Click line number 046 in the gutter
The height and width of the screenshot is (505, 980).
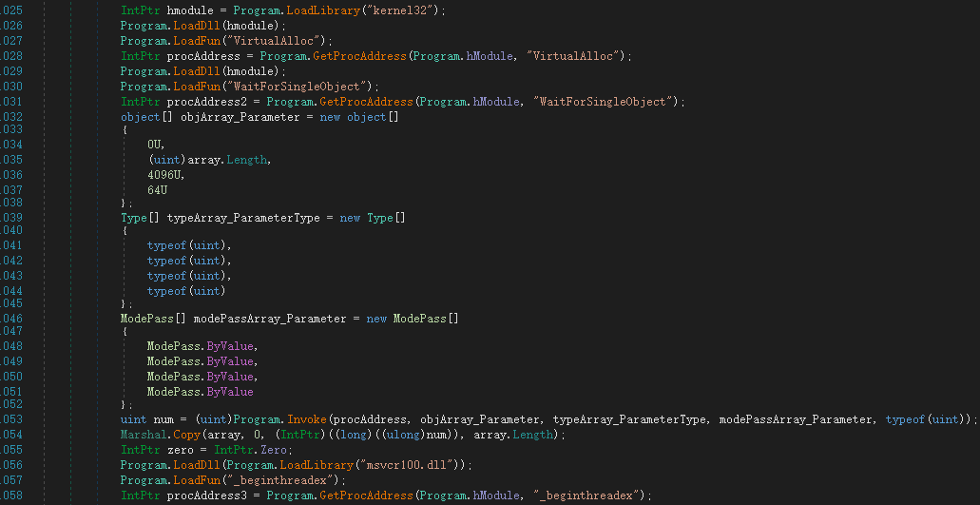click(x=11, y=319)
